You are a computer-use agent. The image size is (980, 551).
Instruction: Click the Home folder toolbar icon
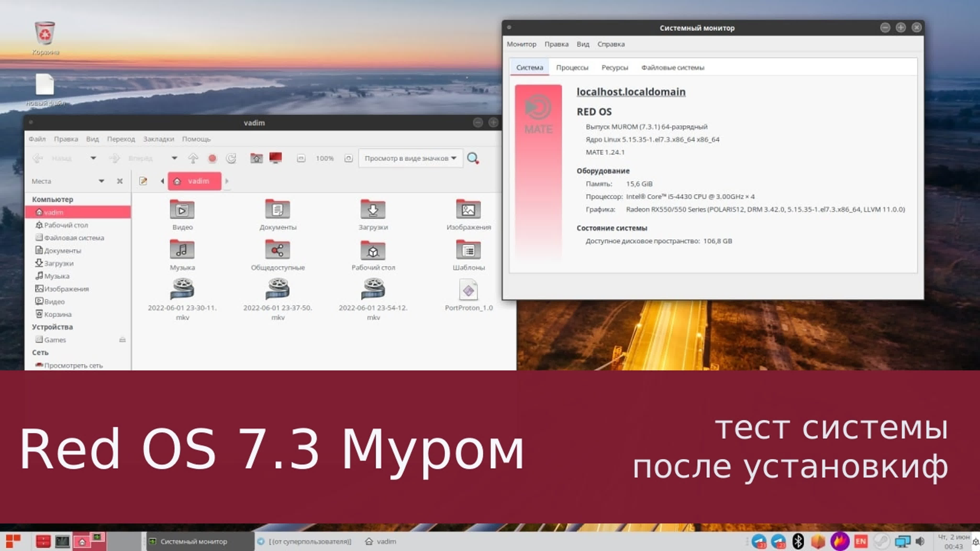tap(256, 158)
